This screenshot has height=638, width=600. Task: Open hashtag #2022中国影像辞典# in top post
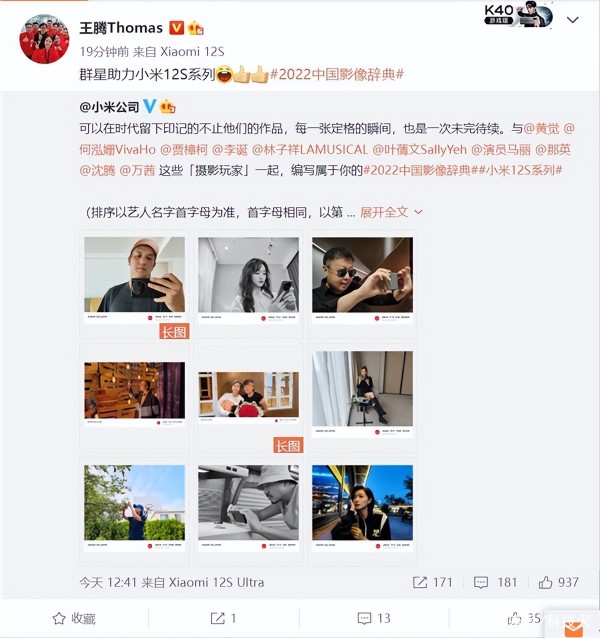[337, 74]
